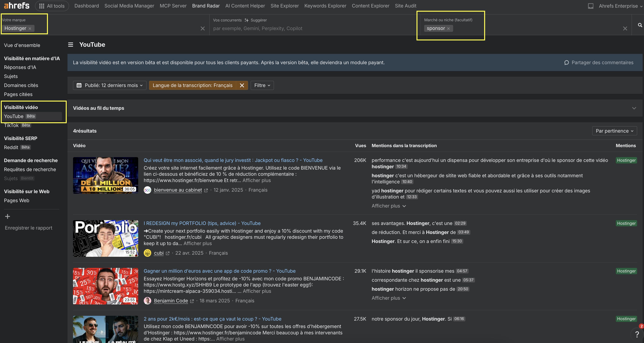Open the Par pertinence sort dropdown
Viewport: 644px width, 343px height.
point(614,131)
